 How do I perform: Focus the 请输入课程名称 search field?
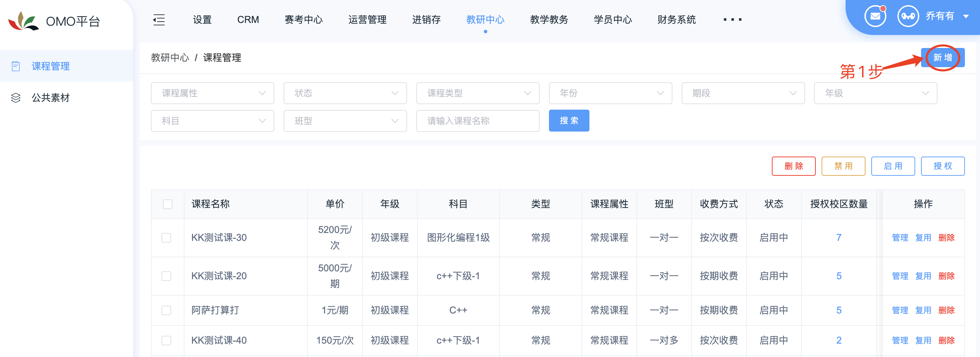(478, 121)
